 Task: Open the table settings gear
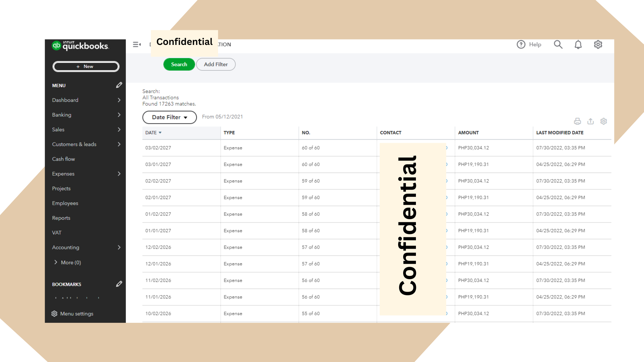(x=604, y=121)
